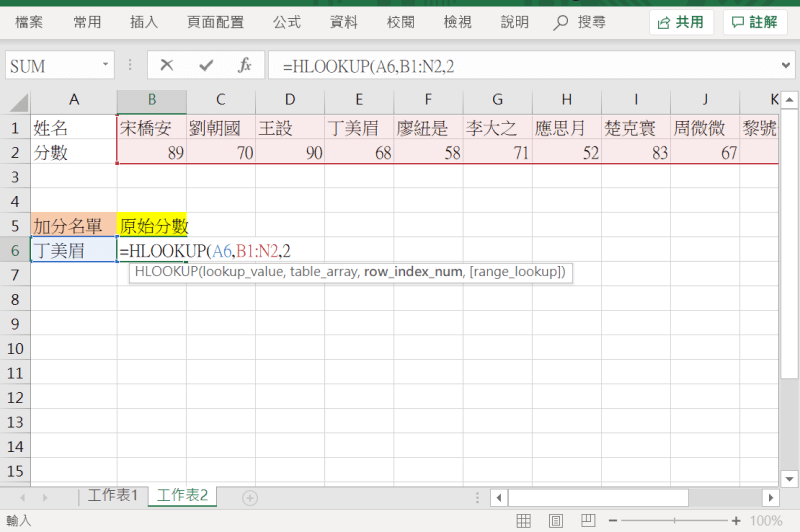Expand the formula bar with chevron
The height and width of the screenshot is (532, 800).
click(786, 66)
